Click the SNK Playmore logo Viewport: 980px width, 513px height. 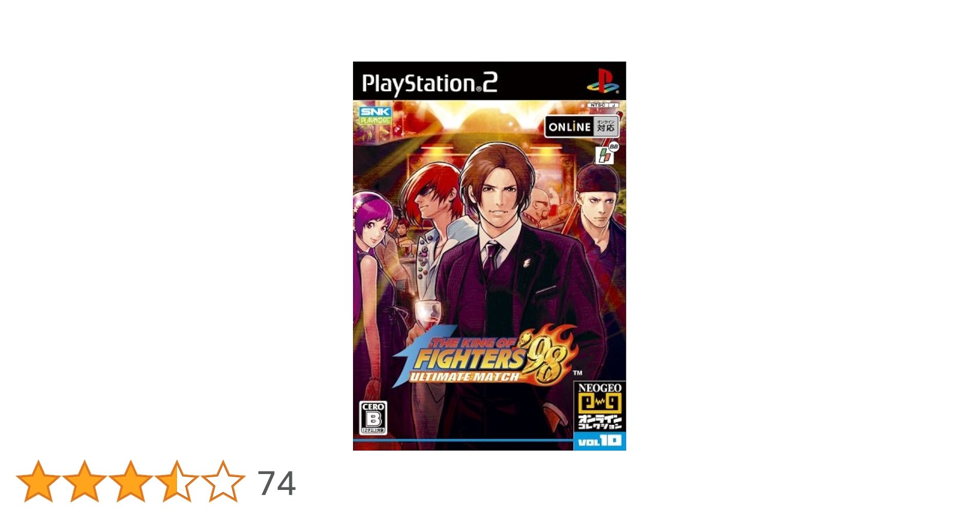tap(375, 115)
